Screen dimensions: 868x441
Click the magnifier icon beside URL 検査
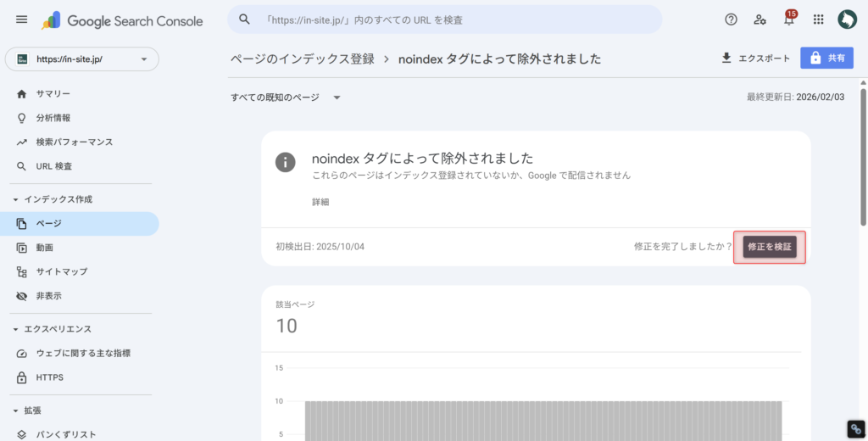21,166
